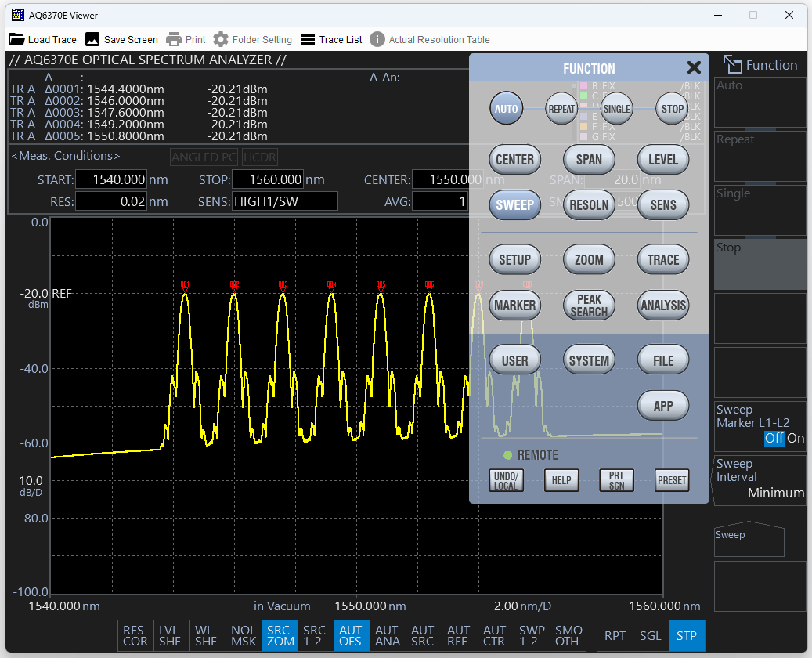Toggle the SRC ZOM status indicator
Viewport: 812px width, 658px height.
click(x=280, y=635)
